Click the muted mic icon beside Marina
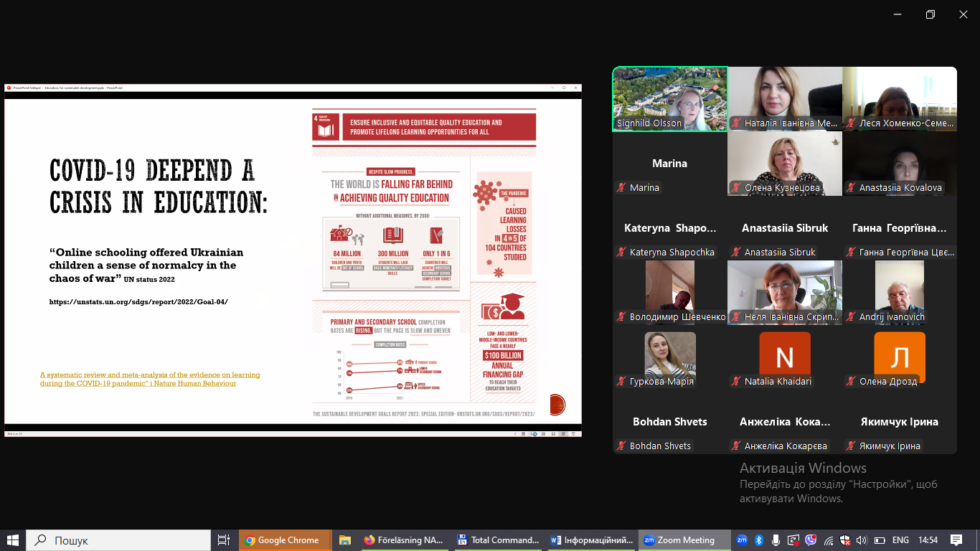 [x=621, y=188]
